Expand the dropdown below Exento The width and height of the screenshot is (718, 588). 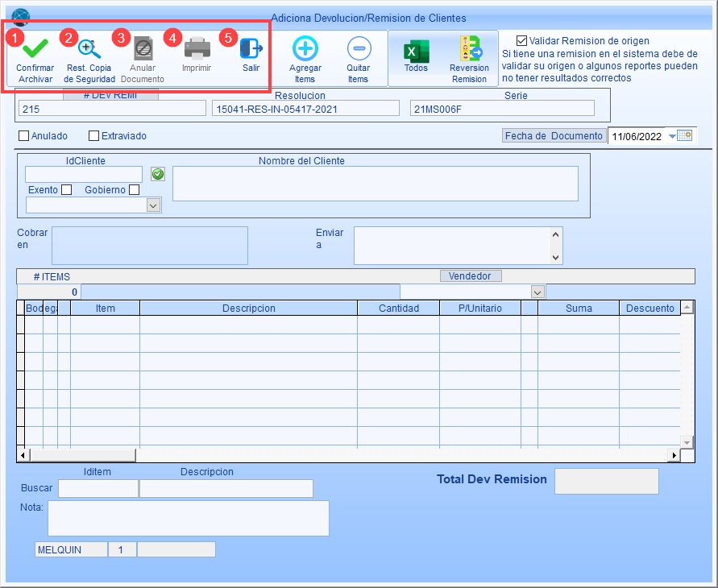point(153,205)
